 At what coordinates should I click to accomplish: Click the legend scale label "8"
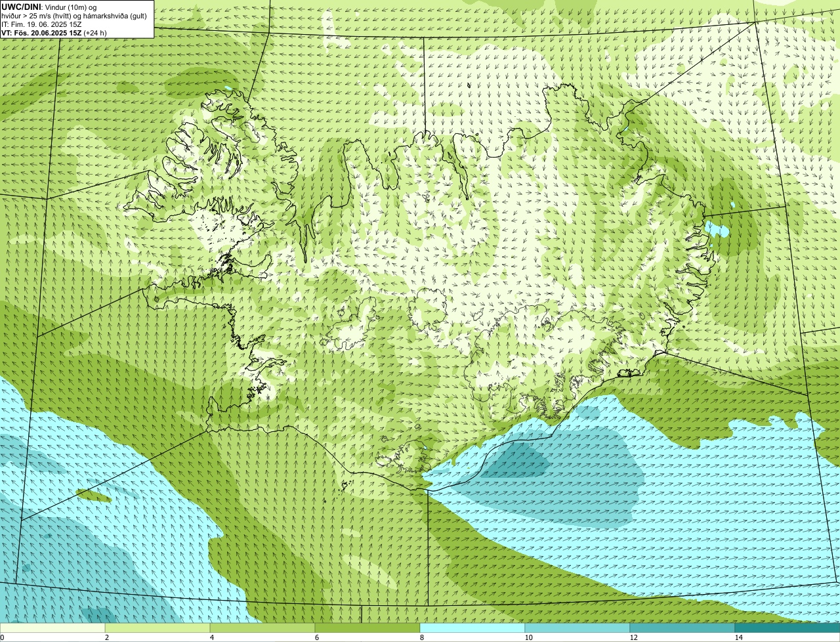(x=421, y=637)
